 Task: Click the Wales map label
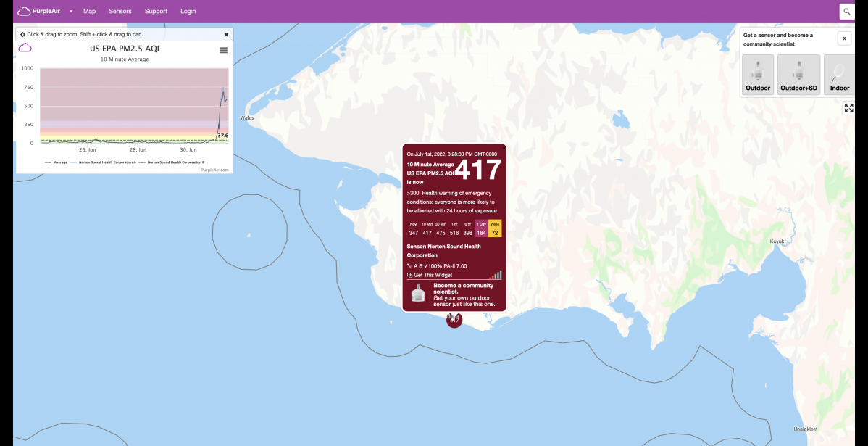tap(247, 118)
